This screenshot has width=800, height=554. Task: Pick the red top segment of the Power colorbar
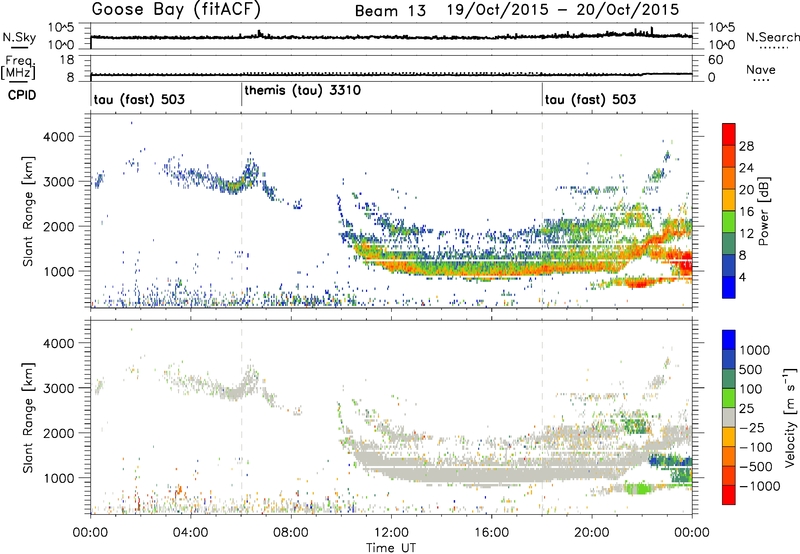click(729, 134)
